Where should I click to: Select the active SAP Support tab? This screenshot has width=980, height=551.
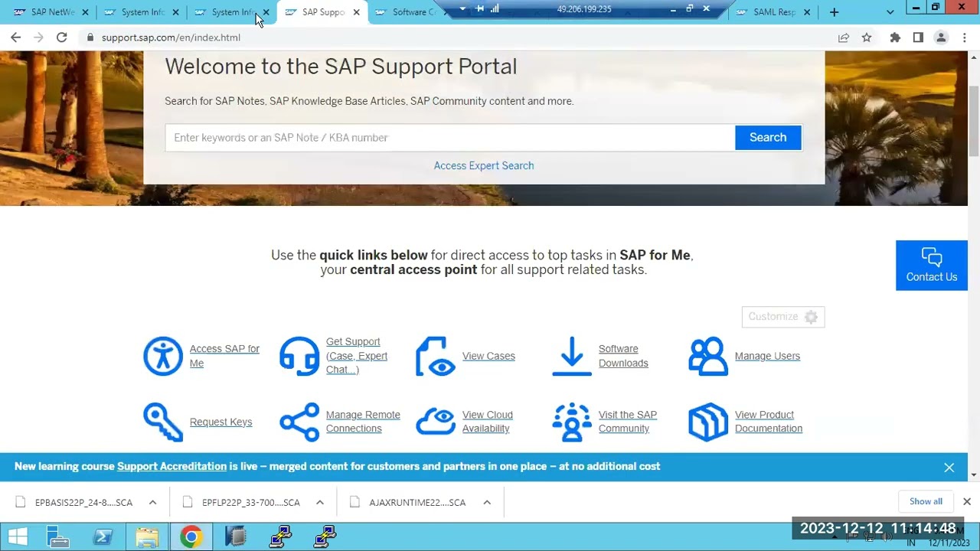322,12
